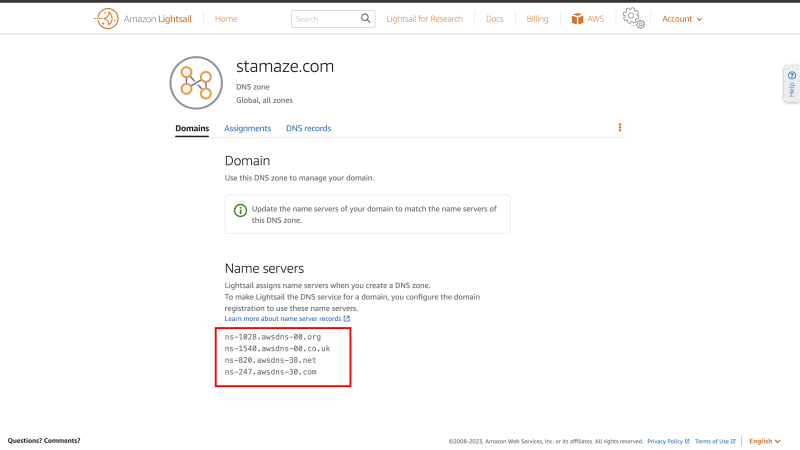Open the Home link in header

tap(226, 19)
